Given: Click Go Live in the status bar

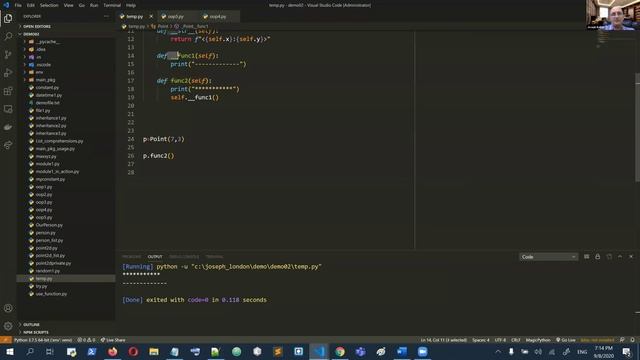Looking at the screenshot, I should coord(566,340).
